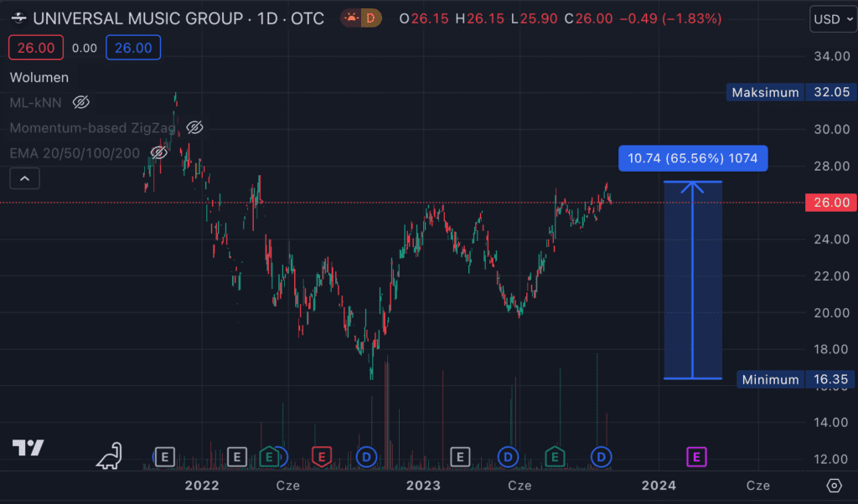Click the blue price range measurement label
Image resolution: width=858 pixels, height=504 pixels.
coord(692,158)
